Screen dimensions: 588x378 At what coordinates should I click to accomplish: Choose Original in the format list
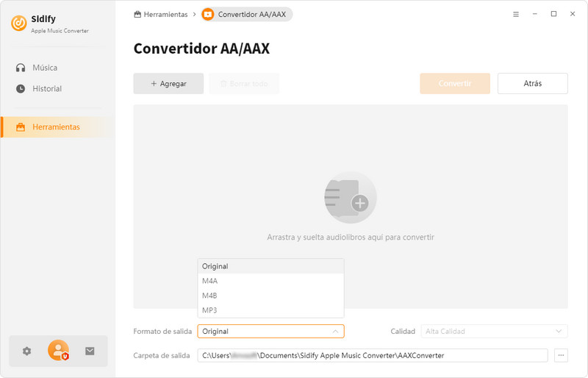(x=270, y=266)
